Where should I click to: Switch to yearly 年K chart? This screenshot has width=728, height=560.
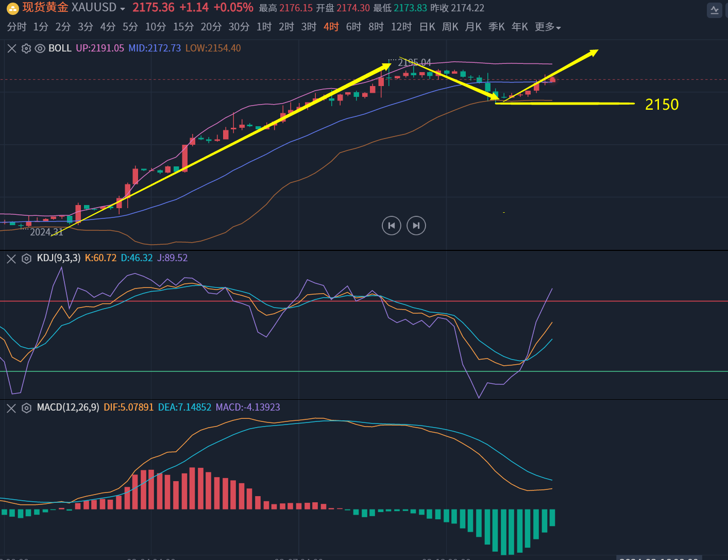520,27
